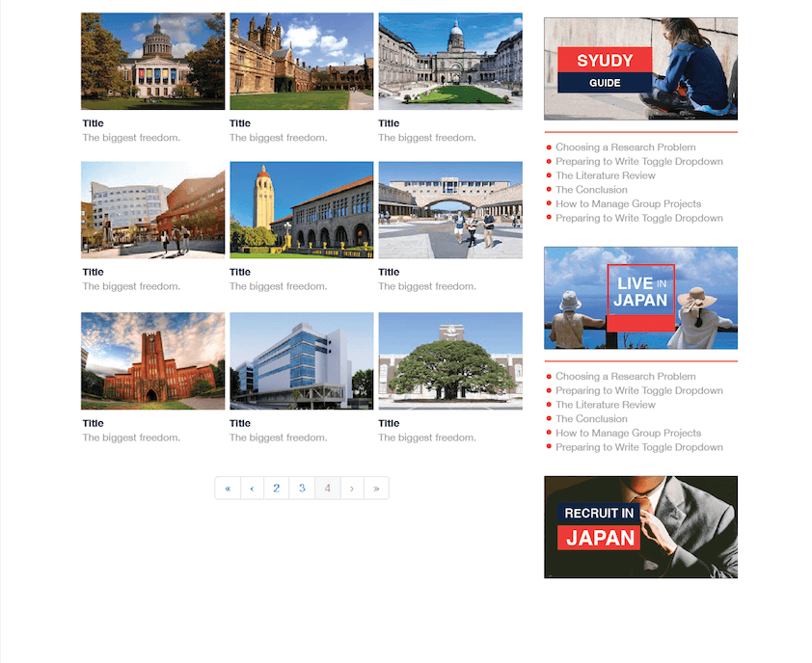Click 'Choosing a Research Problem' under Live in Japan
Viewport: 812px width, 663px height.
(x=626, y=376)
